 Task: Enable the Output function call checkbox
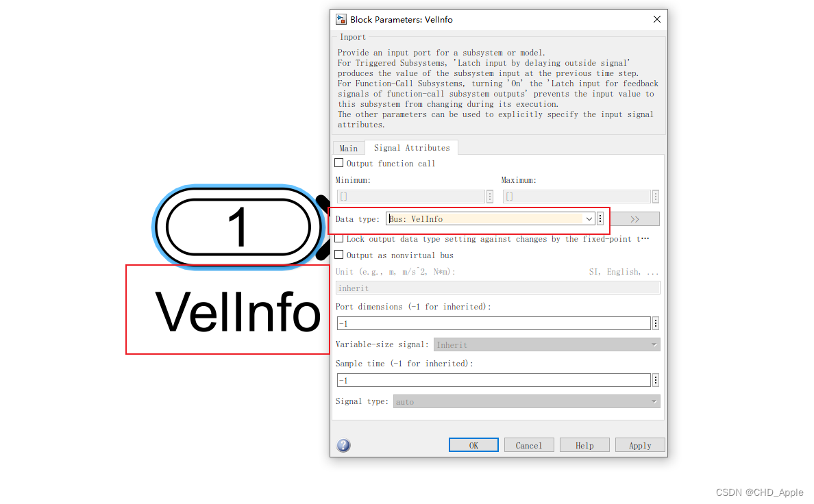point(339,163)
